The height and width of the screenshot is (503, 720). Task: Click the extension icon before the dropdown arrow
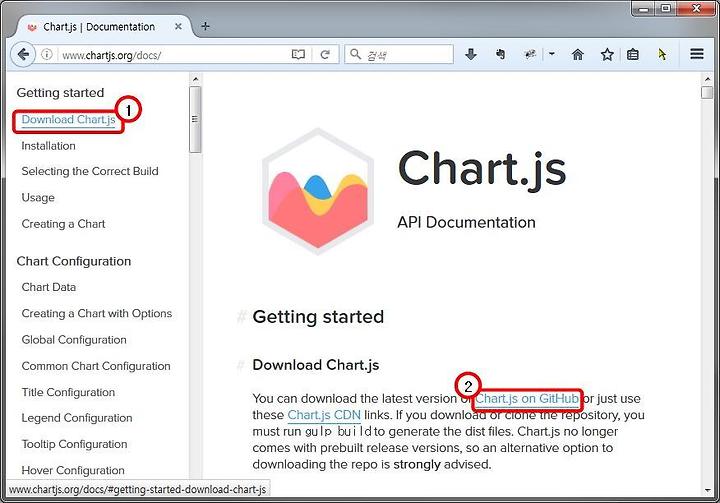[x=530, y=55]
